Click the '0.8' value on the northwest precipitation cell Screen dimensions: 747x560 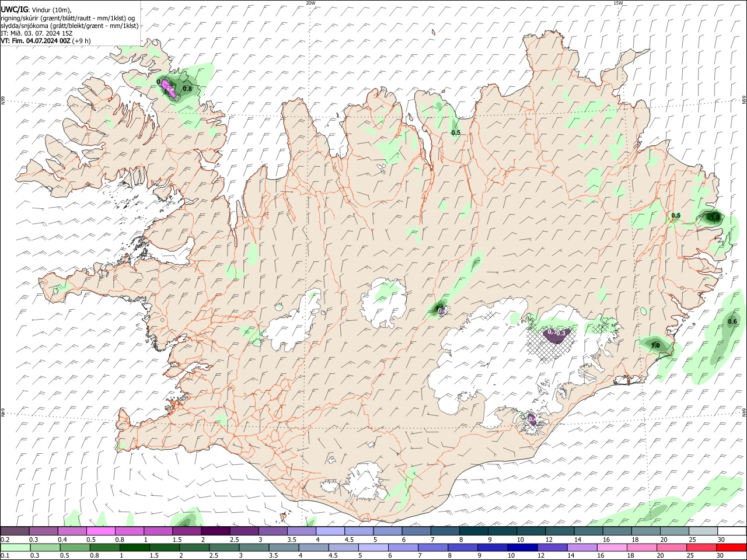click(187, 89)
